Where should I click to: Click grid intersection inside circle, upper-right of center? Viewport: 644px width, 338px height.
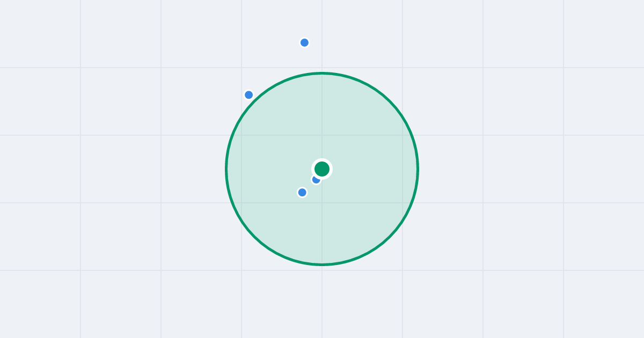pos(402,135)
